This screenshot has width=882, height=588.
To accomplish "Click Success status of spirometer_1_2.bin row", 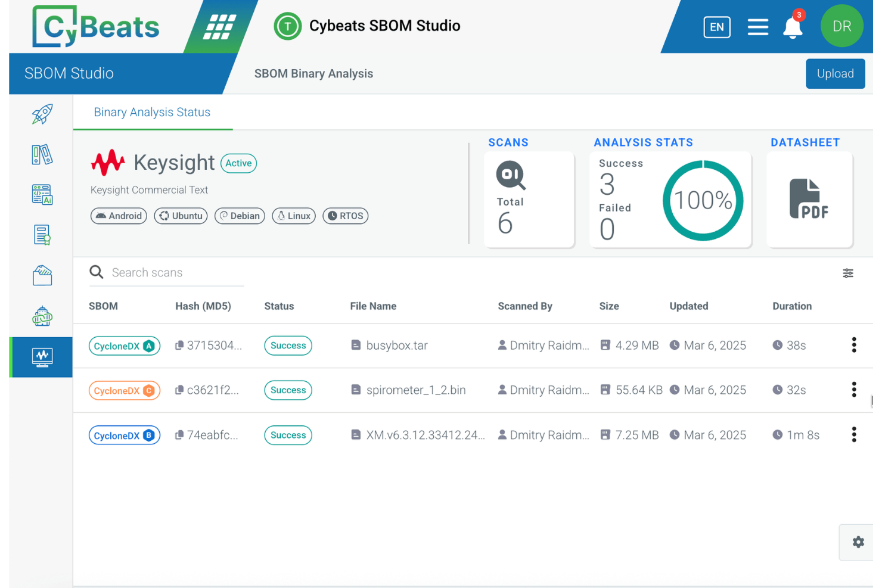I will (x=288, y=390).
